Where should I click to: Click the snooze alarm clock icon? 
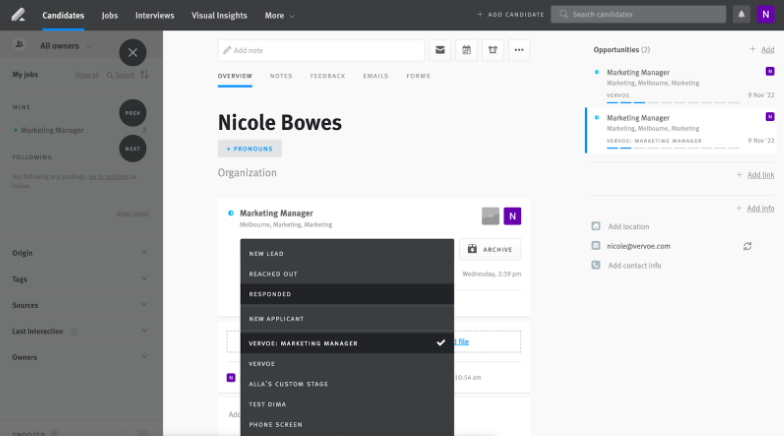(493, 50)
